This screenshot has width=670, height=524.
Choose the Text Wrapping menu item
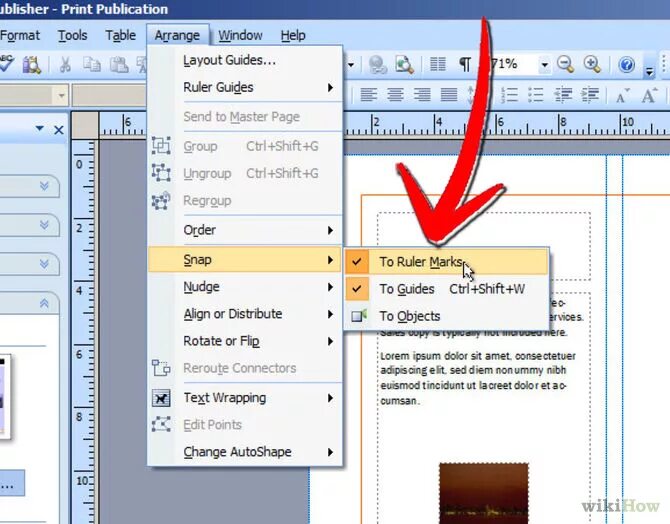[x=245, y=398]
